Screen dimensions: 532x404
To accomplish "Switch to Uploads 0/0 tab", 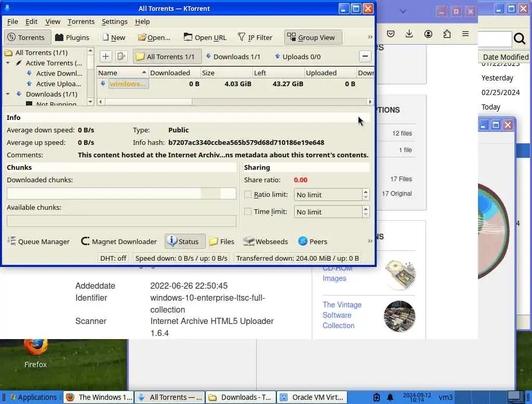I will (298, 57).
